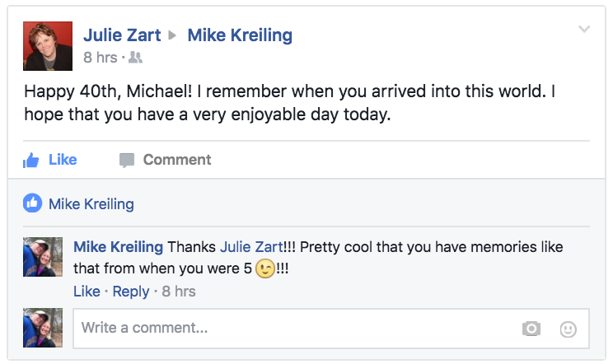Open post options chevron dropdown

point(584,30)
